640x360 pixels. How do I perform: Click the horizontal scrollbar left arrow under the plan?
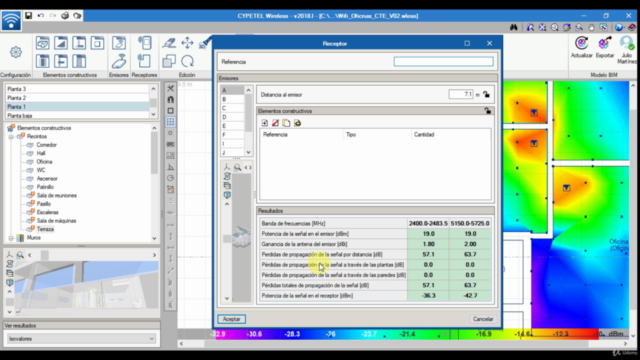tap(181, 344)
